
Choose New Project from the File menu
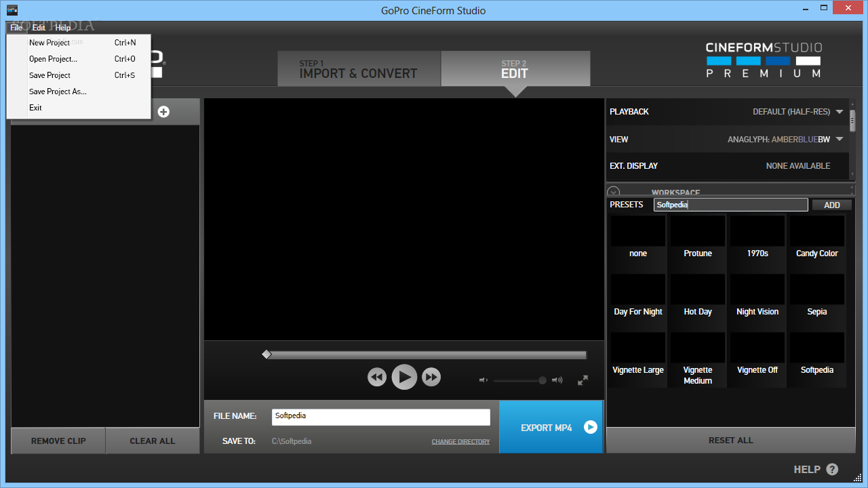coord(79,43)
